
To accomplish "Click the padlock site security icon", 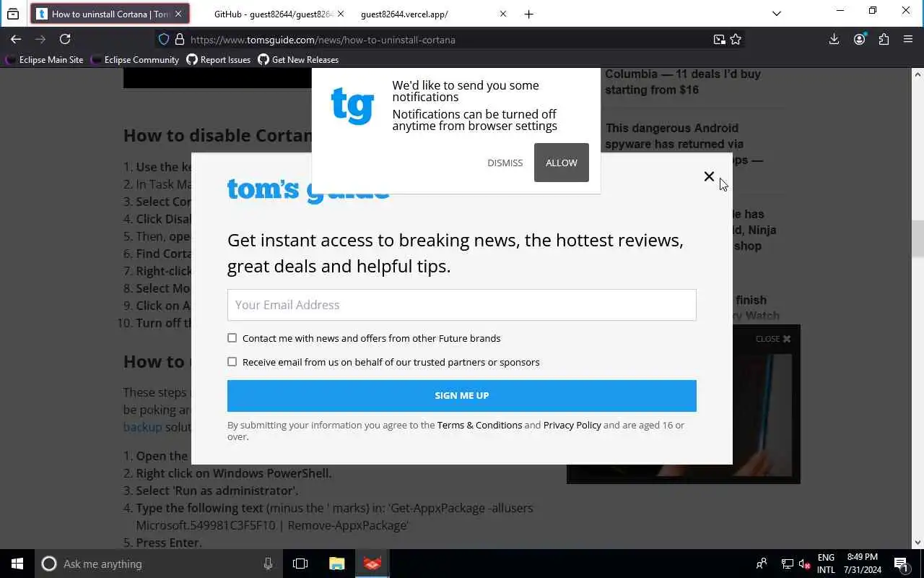I will click(x=180, y=40).
